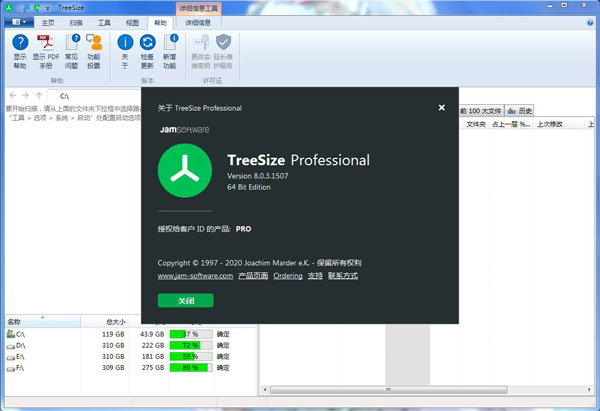Check for updates with 检查更新
The height and width of the screenshot is (411, 600).
148,43
